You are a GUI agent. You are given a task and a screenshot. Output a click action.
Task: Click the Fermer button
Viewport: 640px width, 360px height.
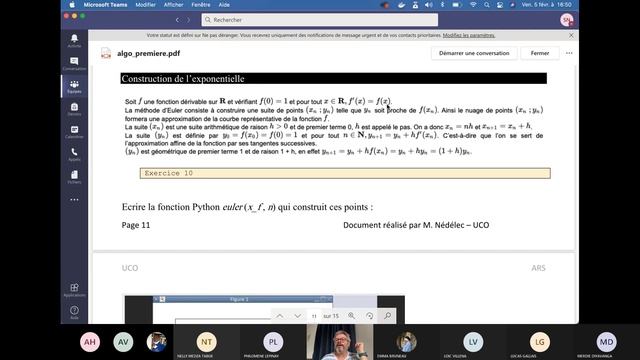click(540, 53)
